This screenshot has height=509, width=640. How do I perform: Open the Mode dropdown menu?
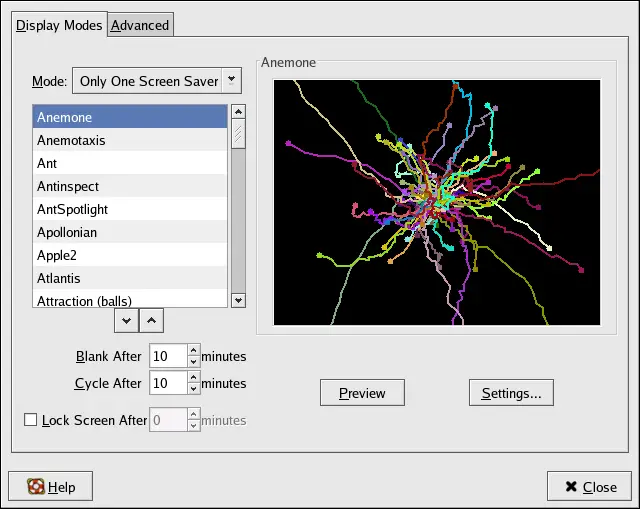click(x=156, y=81)
